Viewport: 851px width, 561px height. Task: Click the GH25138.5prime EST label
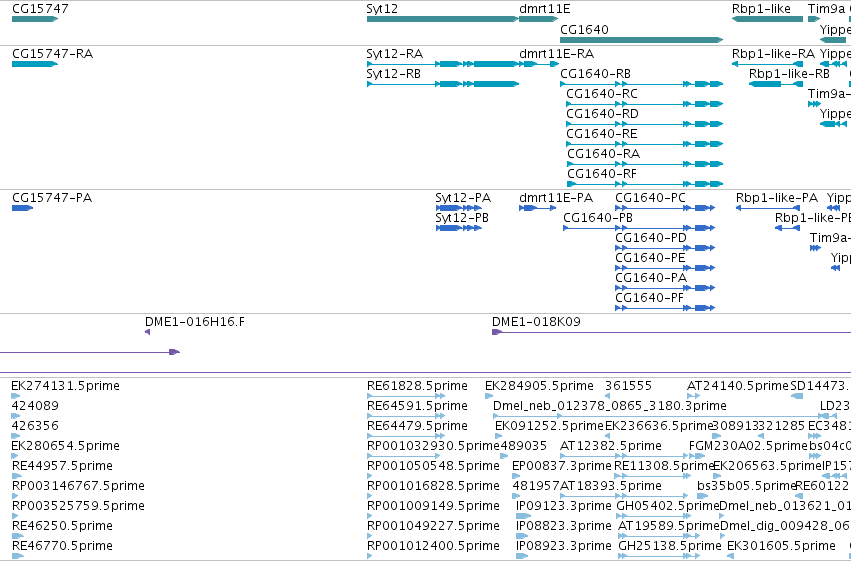[x=670, y=546]
